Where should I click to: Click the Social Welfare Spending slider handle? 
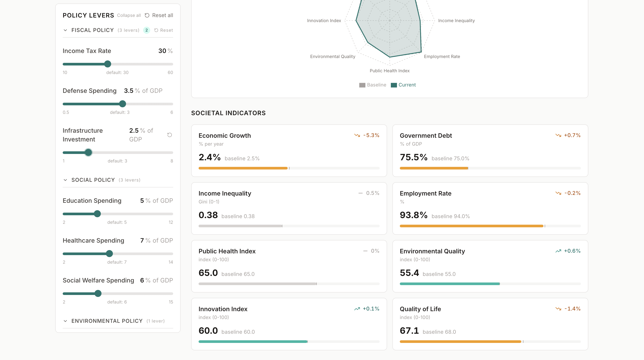click(x=98, y=294)
